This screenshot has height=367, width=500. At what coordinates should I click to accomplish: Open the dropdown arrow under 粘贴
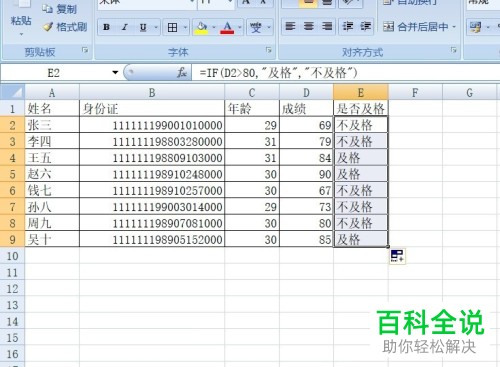tap(21, 34)
